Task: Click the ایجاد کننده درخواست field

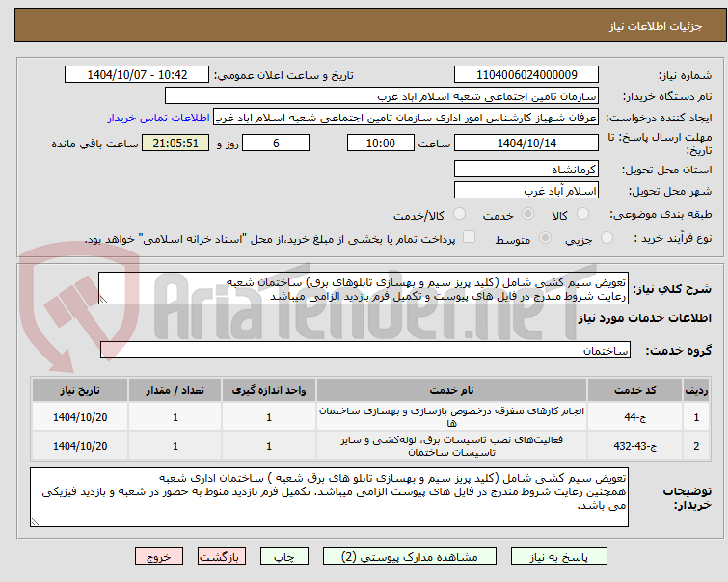Action: 406,118
